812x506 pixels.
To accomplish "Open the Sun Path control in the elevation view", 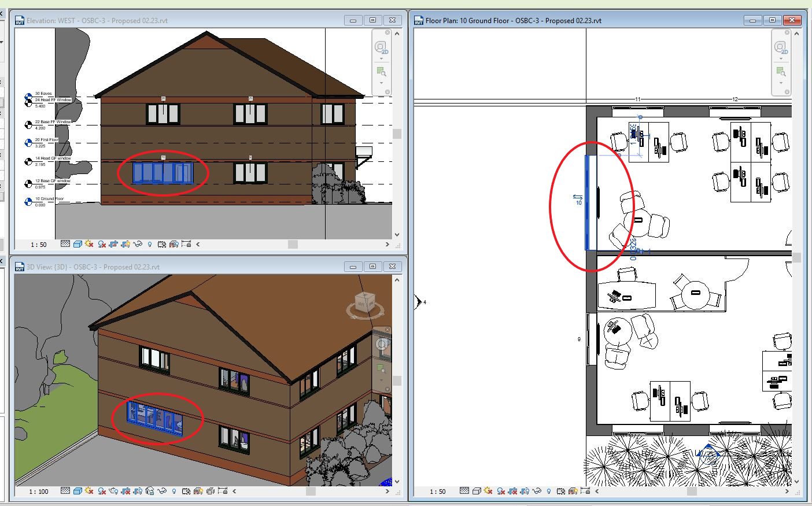I will 88,243.
